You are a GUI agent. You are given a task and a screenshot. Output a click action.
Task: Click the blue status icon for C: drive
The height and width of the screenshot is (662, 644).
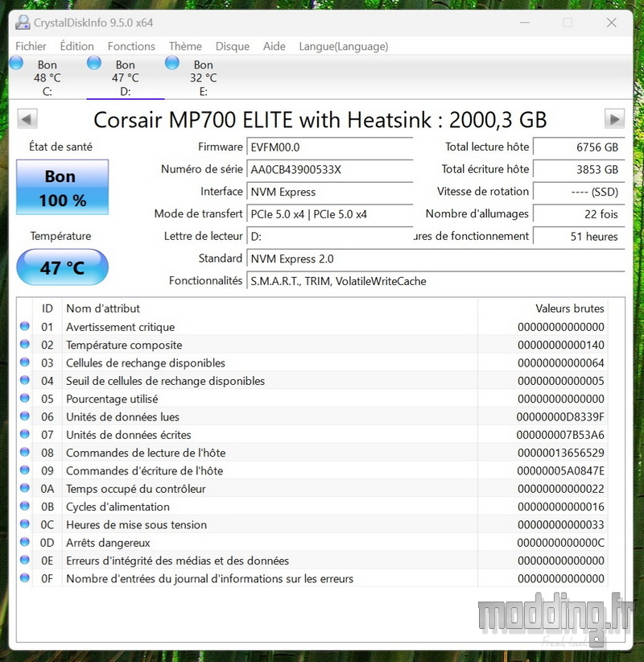pyautogui.click(x=16, y=63)
